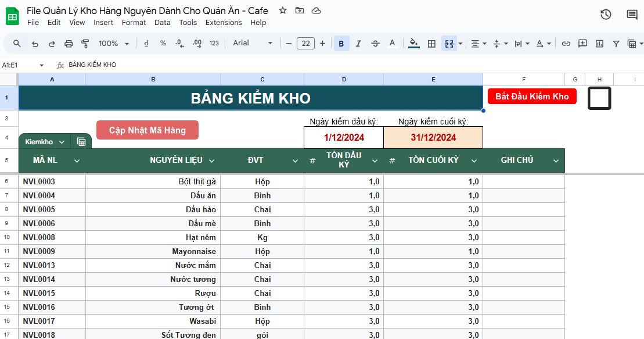Click the insert link icon
Viewport: 644px width, 339px height.
566,44
